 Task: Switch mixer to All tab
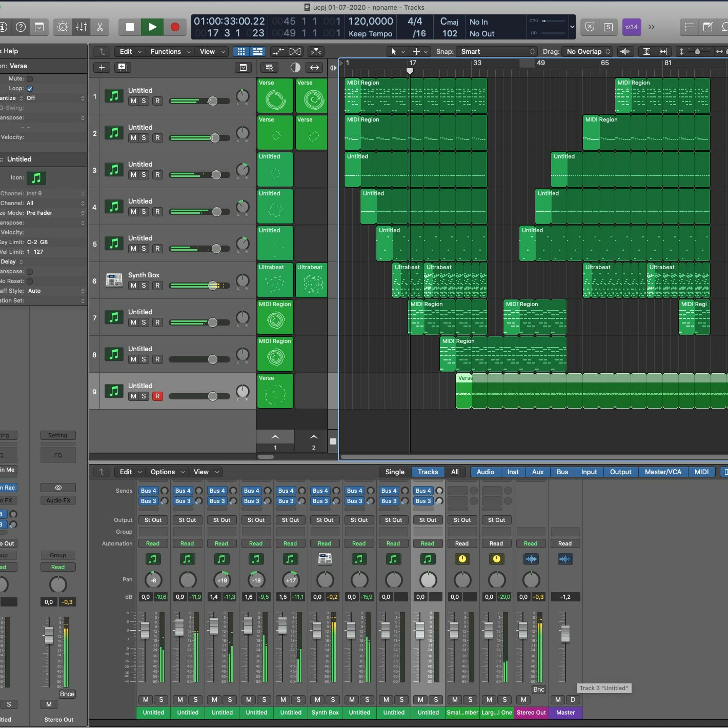(x=455, y=472)
